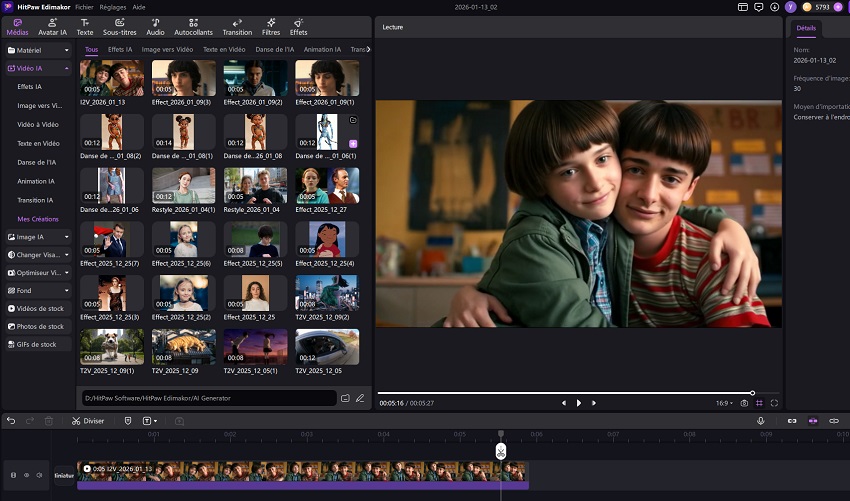Open the text track dropdown in timeline toolbar
The height and width of the screenshot is (501, 850).
pyautogui.click(x=150, y=421)
